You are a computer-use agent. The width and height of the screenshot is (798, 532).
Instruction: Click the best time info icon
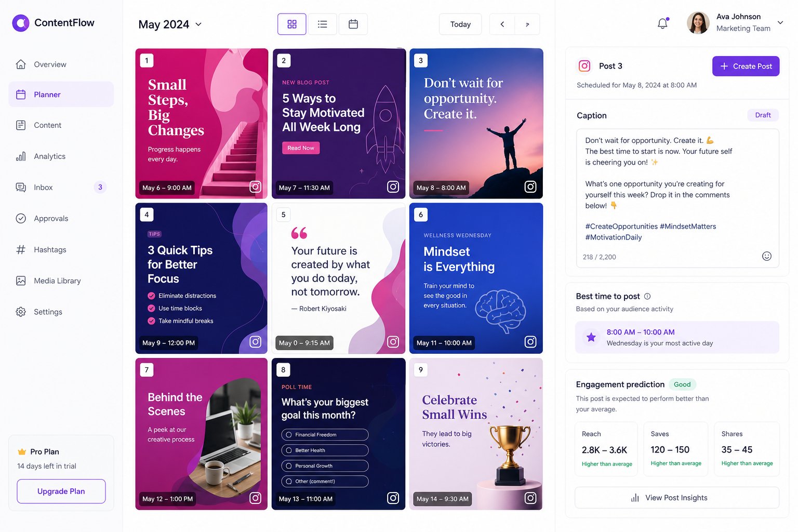[x=647, y=296]
